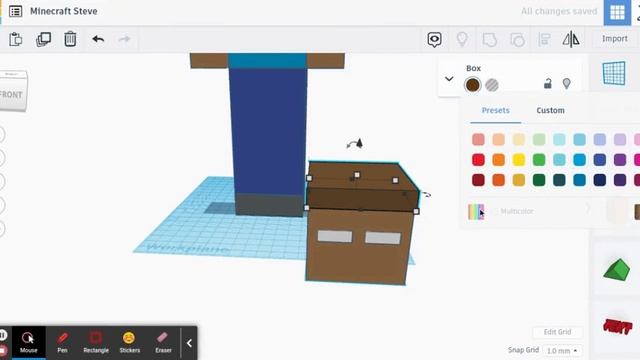640x360 pixels.
Task: Select the left gray eye rectangle
Action: 335,236
